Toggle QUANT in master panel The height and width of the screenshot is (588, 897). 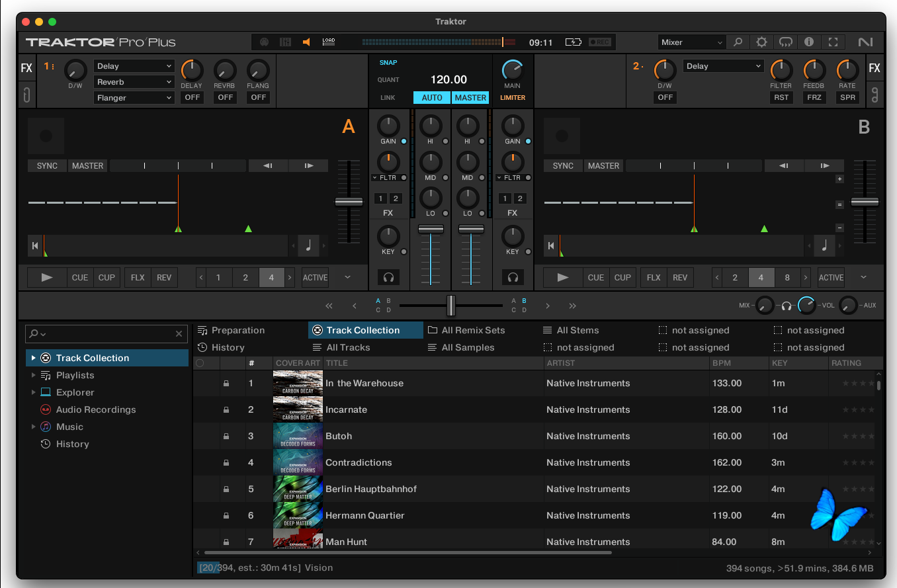click(388, 80)
